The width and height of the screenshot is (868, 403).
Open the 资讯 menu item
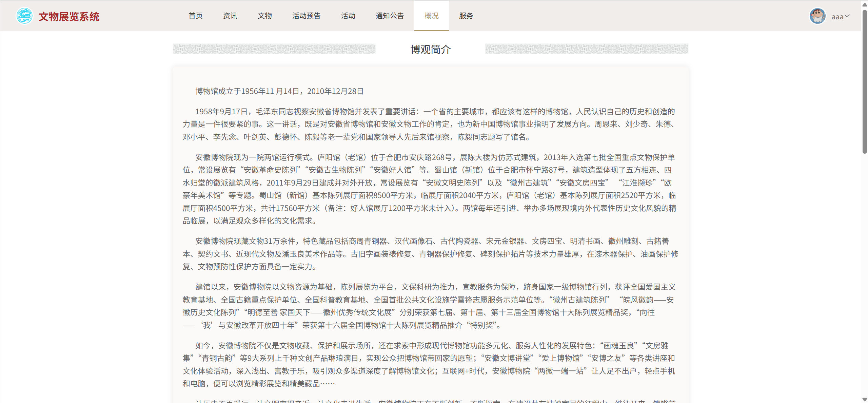(x=230, y=16)
